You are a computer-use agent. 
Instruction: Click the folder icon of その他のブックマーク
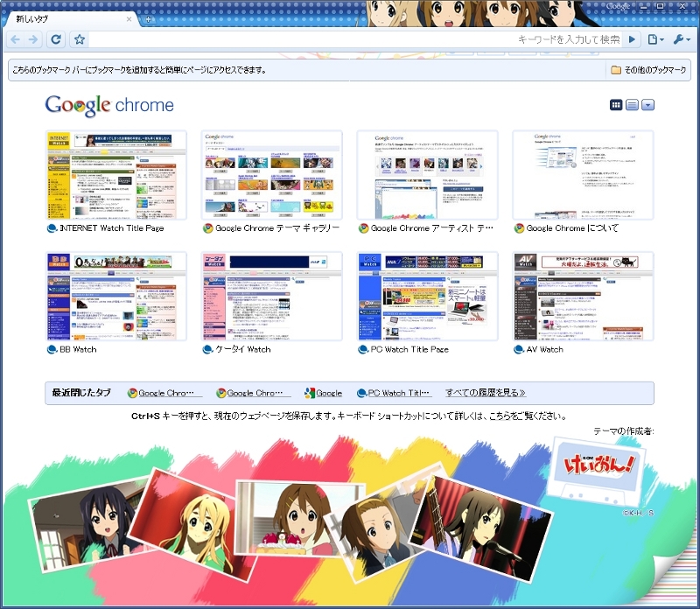click(616, 70)
